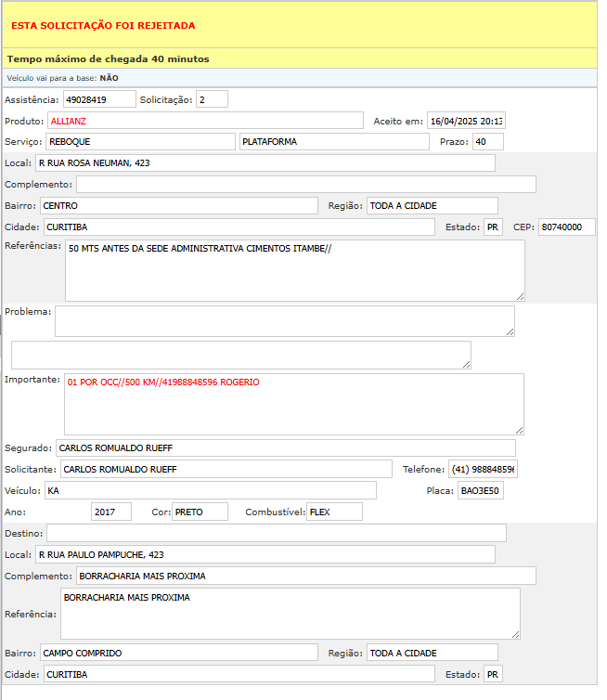Click the Prazo field showing 40
The image size is (607, 700).
487,142
